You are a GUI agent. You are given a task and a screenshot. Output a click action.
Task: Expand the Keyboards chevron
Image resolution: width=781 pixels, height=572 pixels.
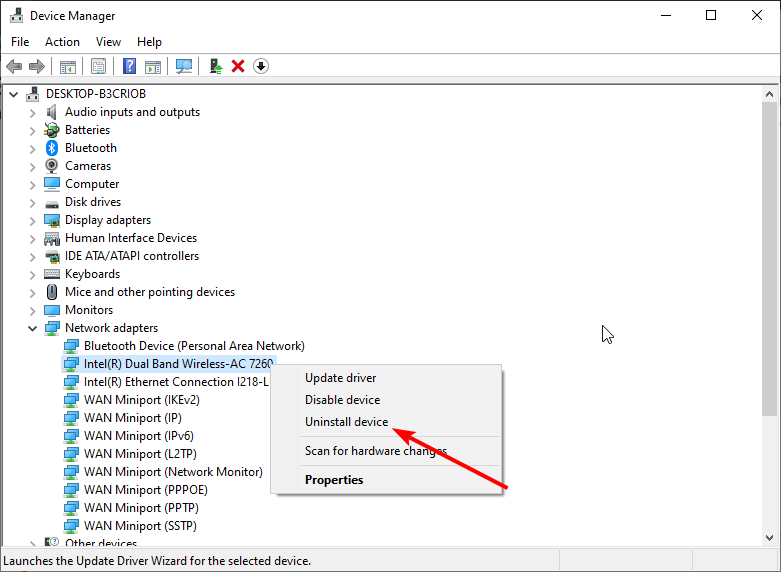[x=33, y=275]
